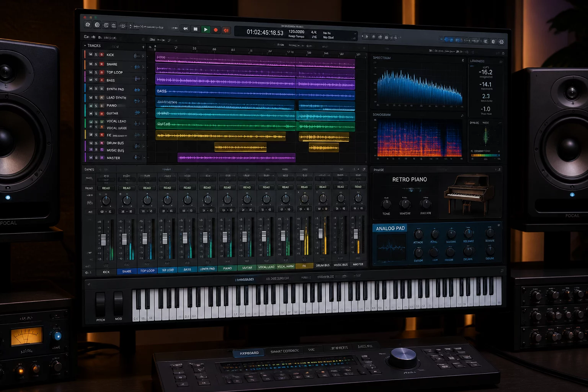This screenshot has height=392, width=588.
Task: Close the mixer panel with the X icon
Action: click(364, 169)
